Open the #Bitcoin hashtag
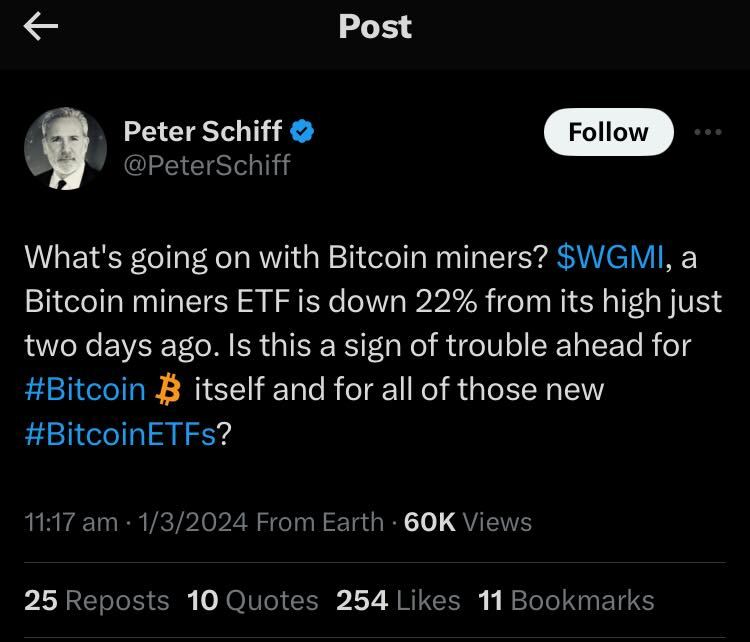The image size is (750, 642). click(x=85, y=389)
